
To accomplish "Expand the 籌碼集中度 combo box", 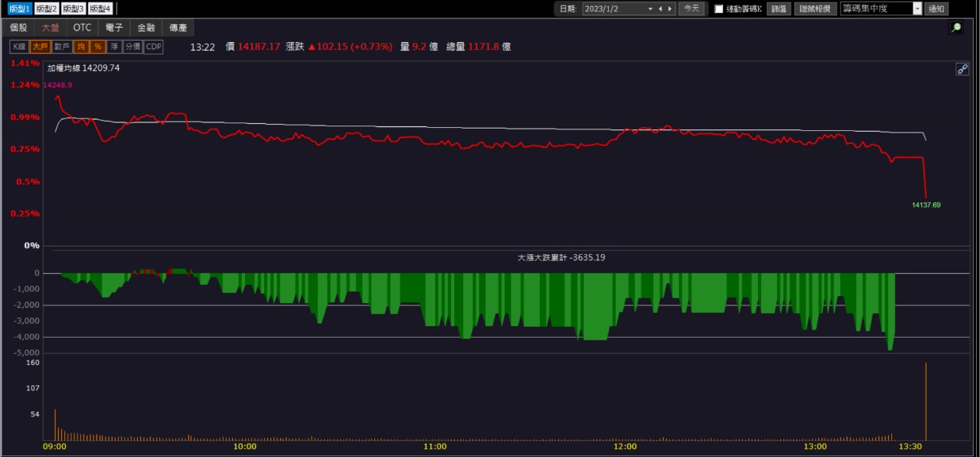I will 917,8.
